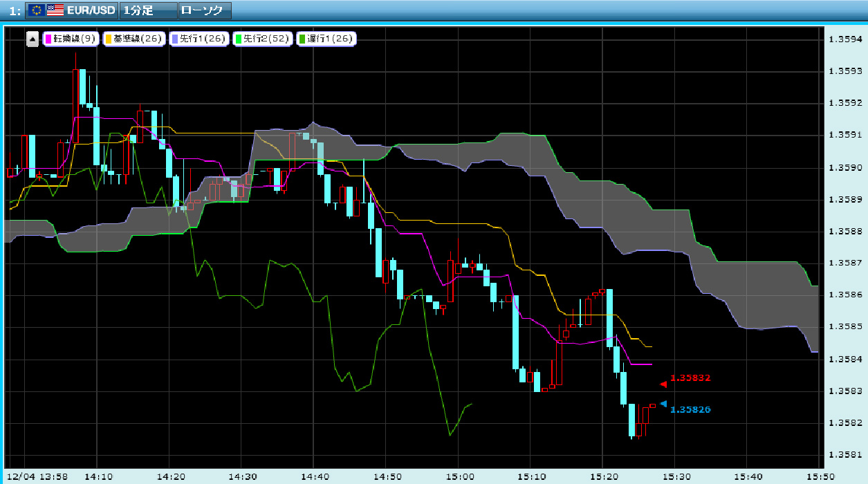This screenshot has width=868, height=484.
Task: Open the 1分足 timeframe selector
Action: 147,10
